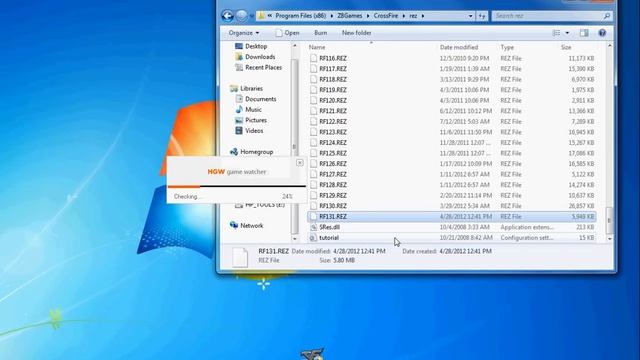
Task: Show the preview pane
Action: coord(584,33)
